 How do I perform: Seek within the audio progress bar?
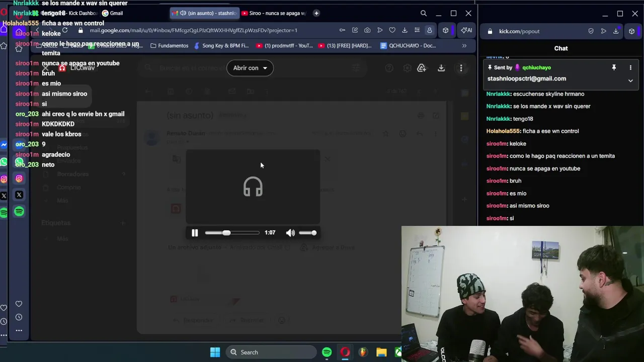(232, 233)
